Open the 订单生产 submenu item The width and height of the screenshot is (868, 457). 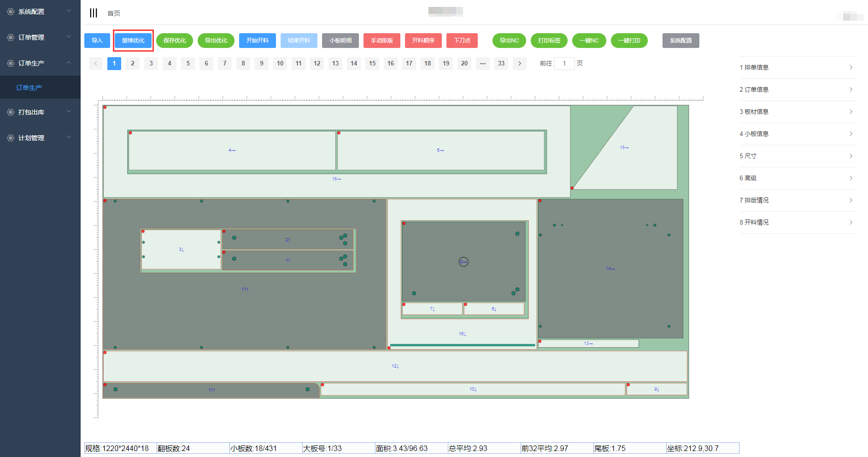(29, 88)
